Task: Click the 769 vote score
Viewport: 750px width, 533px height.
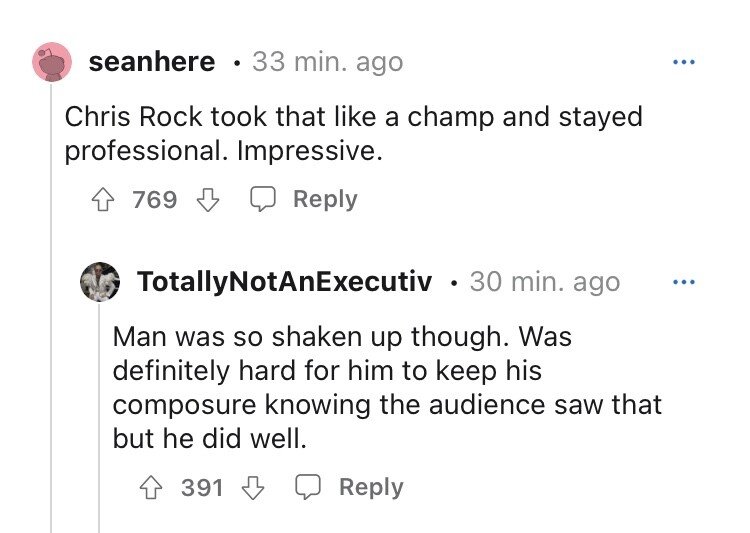Action: tap(155, 200)
